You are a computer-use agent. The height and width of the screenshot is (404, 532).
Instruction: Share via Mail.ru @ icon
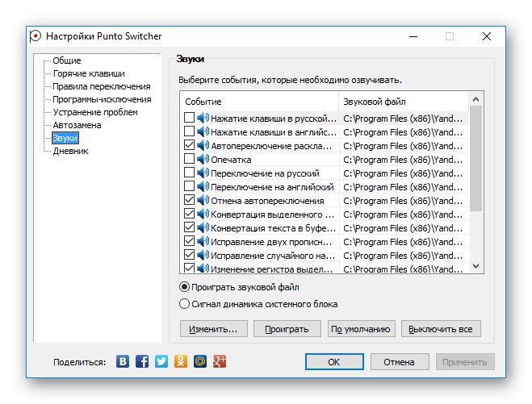pyautogui.click(x=200, y=361)
